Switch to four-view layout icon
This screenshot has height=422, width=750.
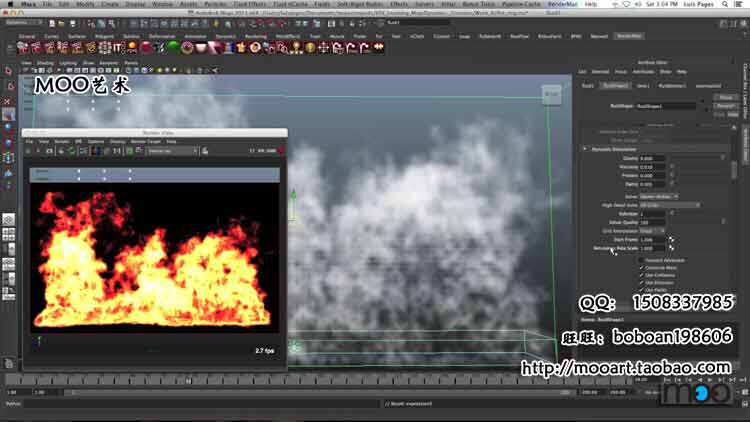pyautogui.click(x=8, y=234)
